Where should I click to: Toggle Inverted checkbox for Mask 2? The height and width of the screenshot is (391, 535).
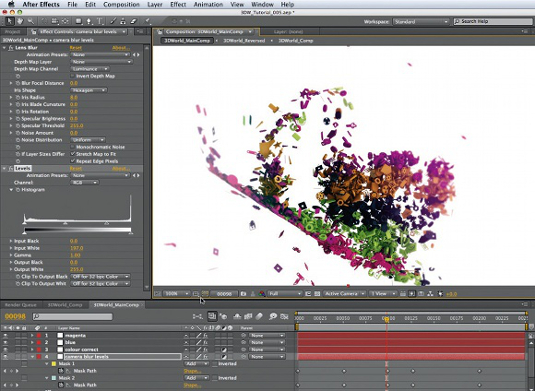coord(215,378)
